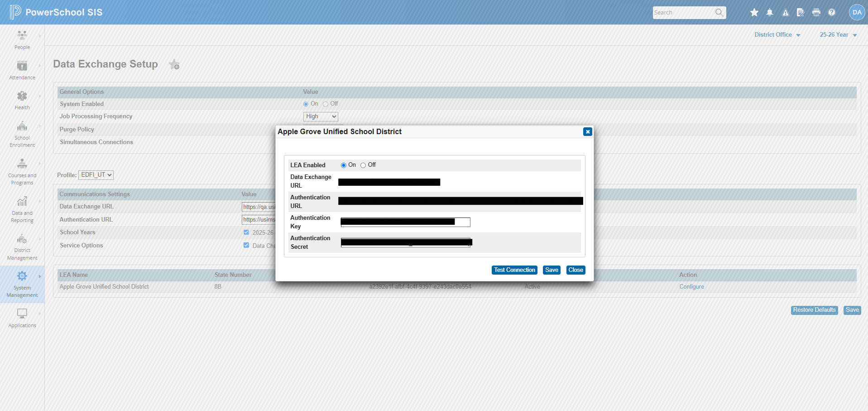Open the Courses and Programs sidebar section

[x=22, y=172]
